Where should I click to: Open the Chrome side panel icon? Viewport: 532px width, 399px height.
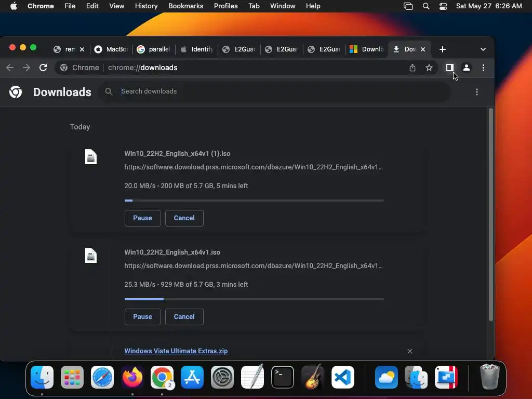click(449, 68)
